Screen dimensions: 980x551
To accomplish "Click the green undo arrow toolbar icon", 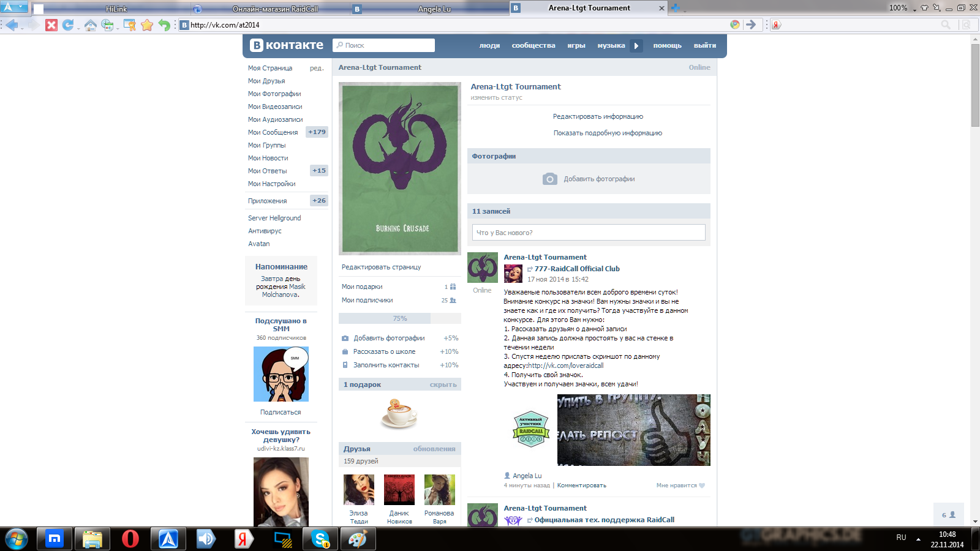I will (164, 25).
